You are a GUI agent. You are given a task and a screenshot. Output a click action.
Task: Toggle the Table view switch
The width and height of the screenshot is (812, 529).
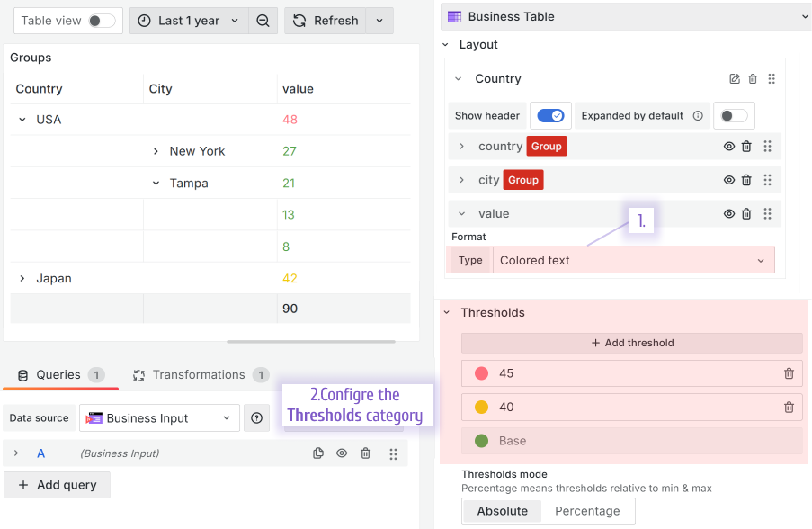click(x=101, y=21)
